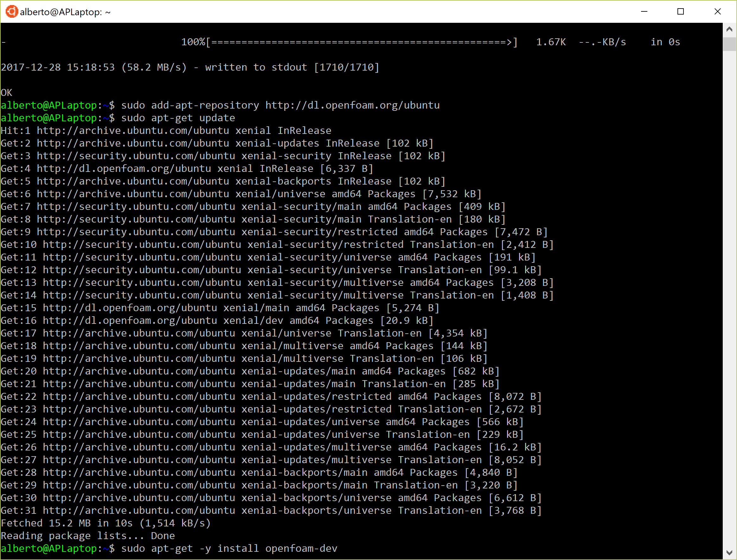Click the 'Hit:1' xenial InRelease line
The height and width of the screenshot is (560, 737).
tap(166, 131)
